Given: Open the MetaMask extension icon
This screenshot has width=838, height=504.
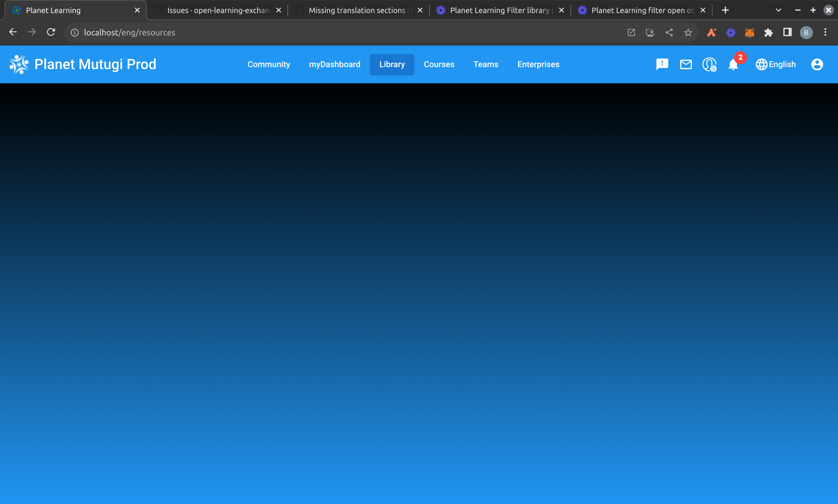Looking at the screenshot, I should tap(750, 32).
